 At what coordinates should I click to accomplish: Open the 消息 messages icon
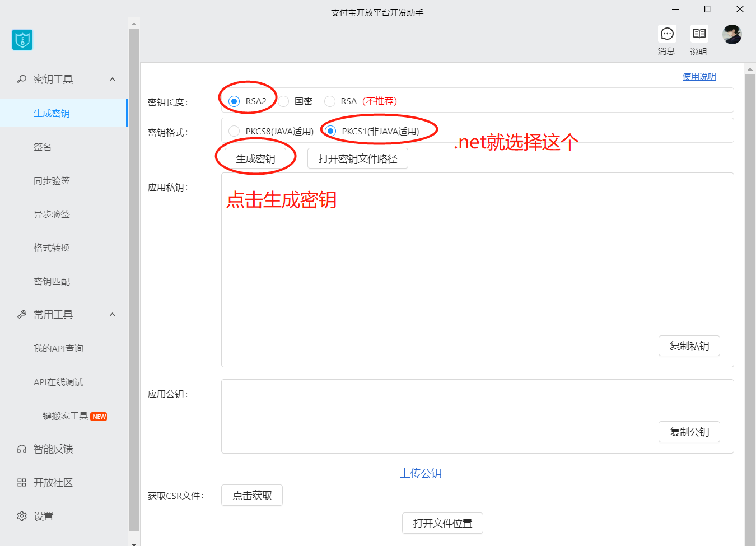click(667, 34)
